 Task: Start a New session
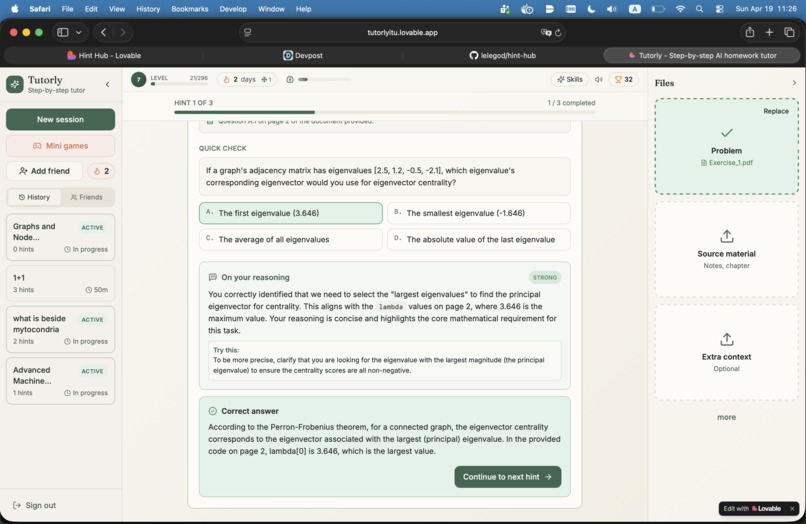60,119
